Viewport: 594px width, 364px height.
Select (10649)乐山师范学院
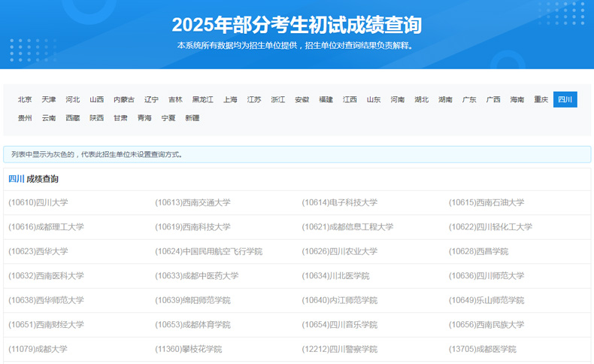tap(486, 300)
